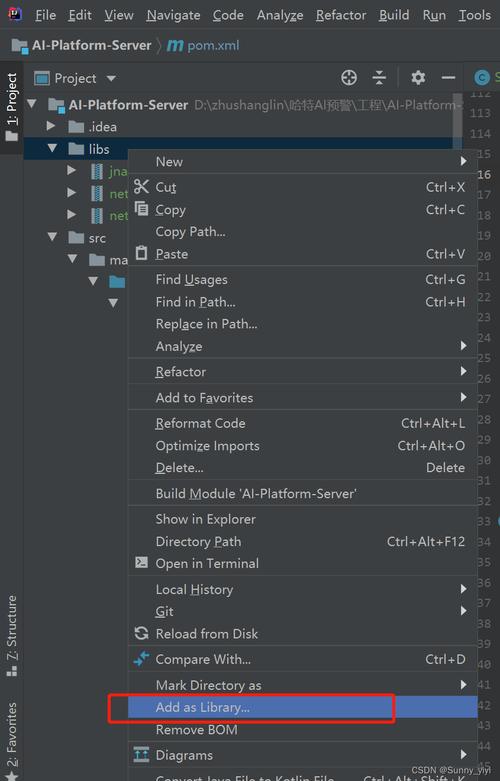Click the Copy icon in context menu
Viewport: 500px width, 781px height.
(141, 209)
